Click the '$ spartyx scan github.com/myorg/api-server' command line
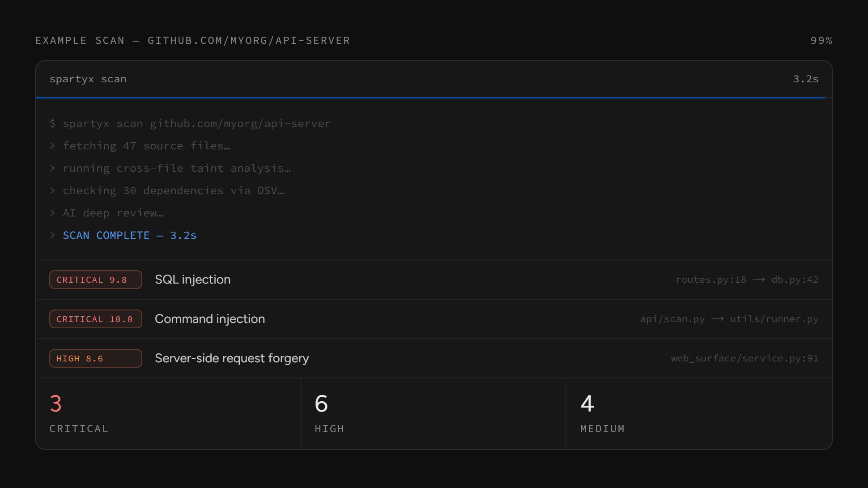 [190, 123]
